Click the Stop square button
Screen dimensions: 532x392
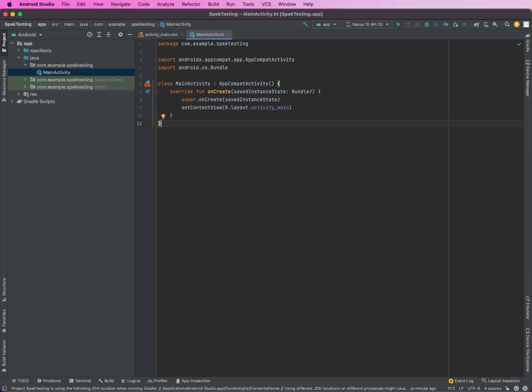pos(465,24)
